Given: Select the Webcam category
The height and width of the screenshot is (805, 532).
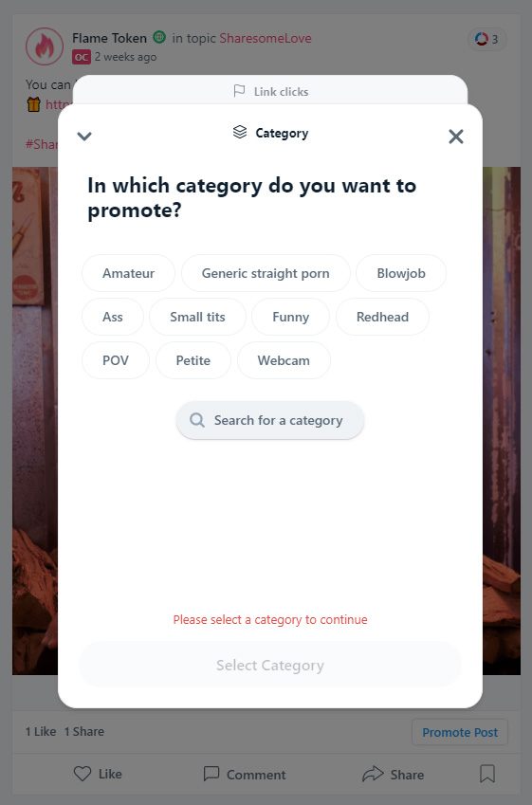Looking at the screenshot, I should 284,360.
